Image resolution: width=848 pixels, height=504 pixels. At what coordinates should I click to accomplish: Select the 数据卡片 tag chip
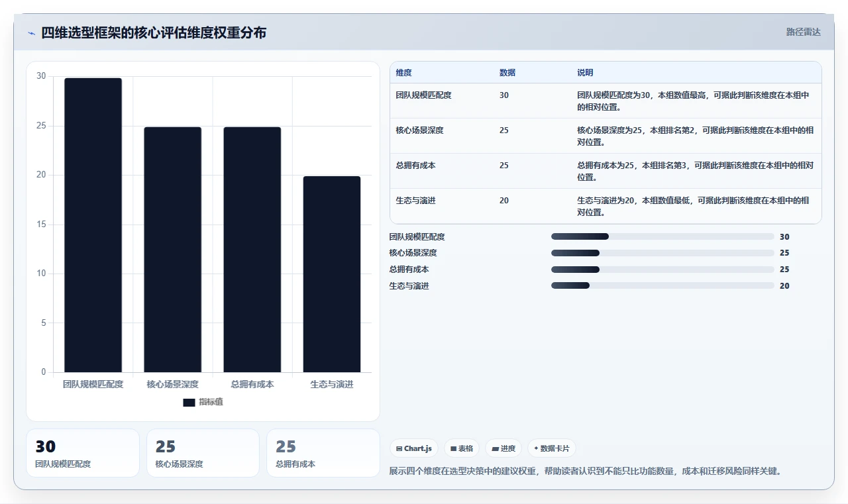(x=551, y=448)
